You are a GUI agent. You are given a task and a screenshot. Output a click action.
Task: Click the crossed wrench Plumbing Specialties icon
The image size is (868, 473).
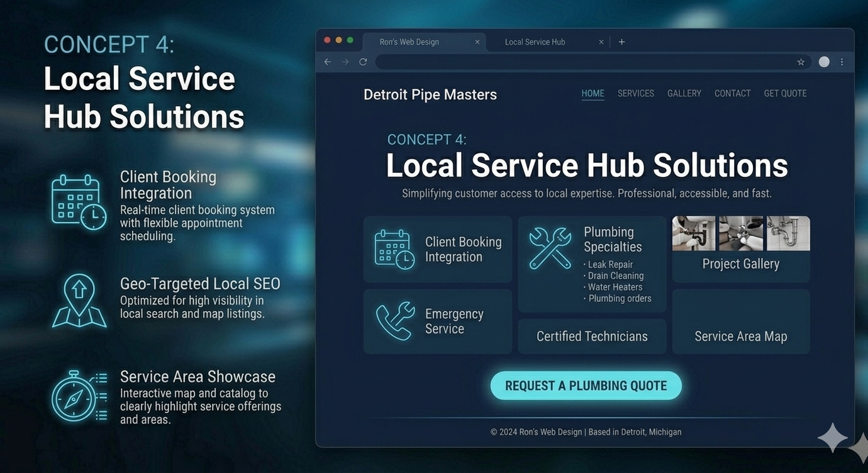549,248
